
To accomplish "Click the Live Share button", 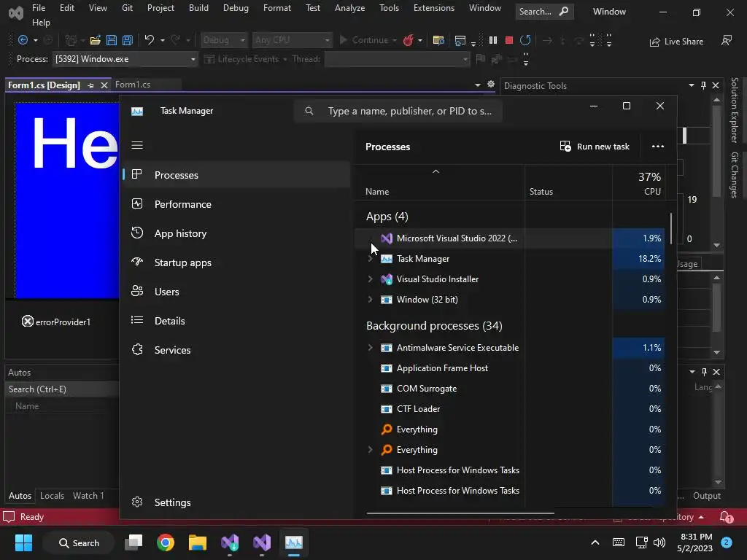I will pyautogui.click(x=676, y=42).
